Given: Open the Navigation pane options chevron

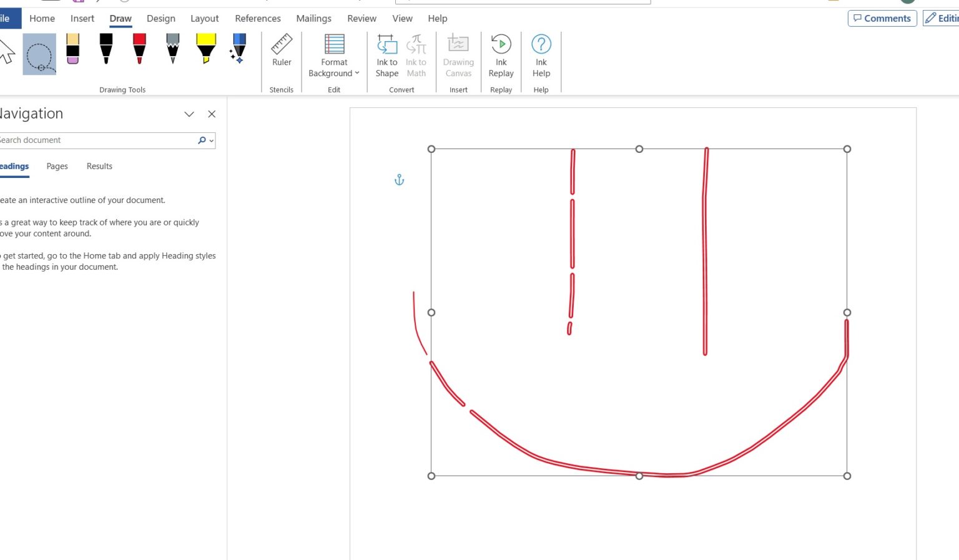Looking at the screenshot, I should pyautogui.click(x=189, y=114).
